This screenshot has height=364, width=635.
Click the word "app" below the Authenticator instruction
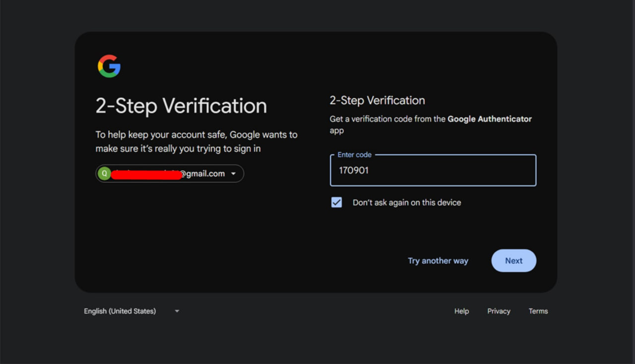click(337, 131)
